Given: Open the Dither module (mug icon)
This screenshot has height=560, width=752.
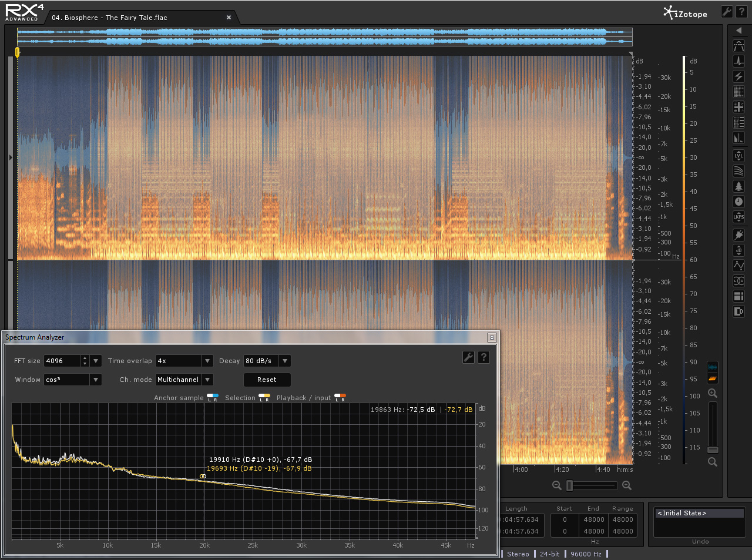Looking at the screenshot, I should pyautogui.click(x=738, y=311).
